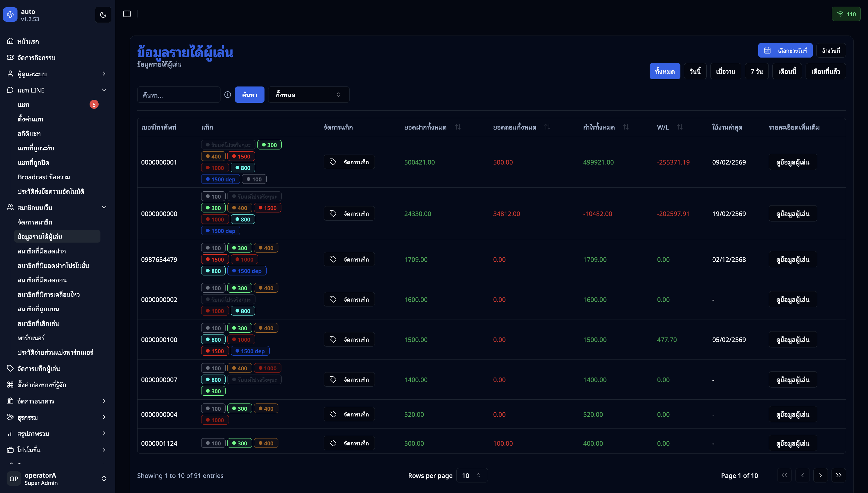868x493 pixels.
Task: Sort by total deposit column arrows
Action: pos(458,127)
